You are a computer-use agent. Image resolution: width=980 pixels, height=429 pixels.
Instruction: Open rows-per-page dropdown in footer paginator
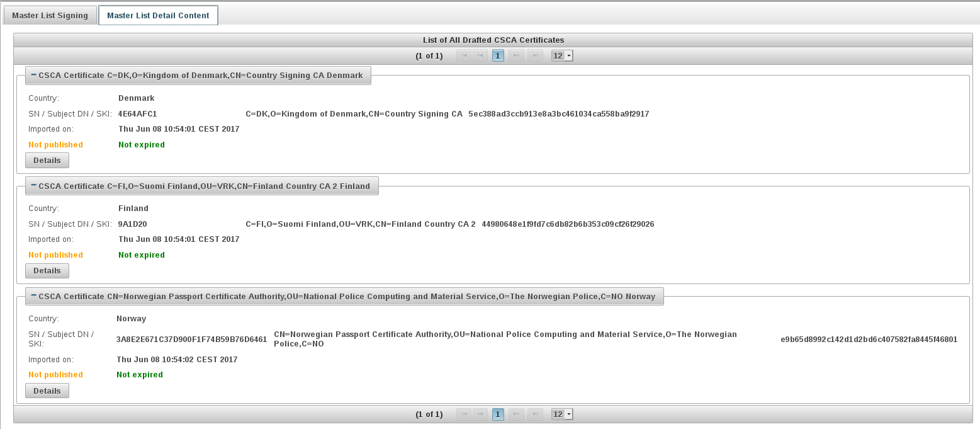[x=562, y=414]
